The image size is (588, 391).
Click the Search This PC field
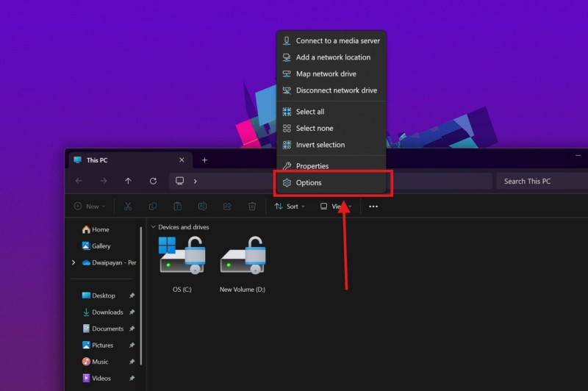(540, 181)
